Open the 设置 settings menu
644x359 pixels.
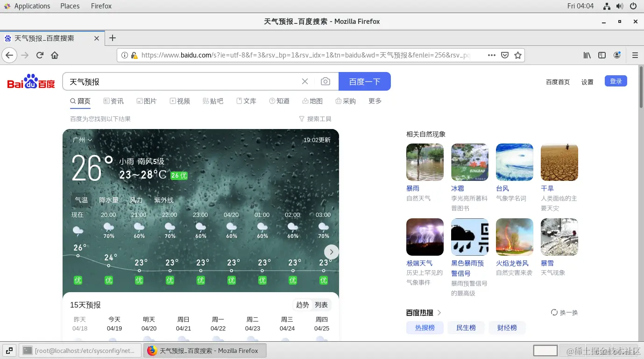click(x=587, y=82)
